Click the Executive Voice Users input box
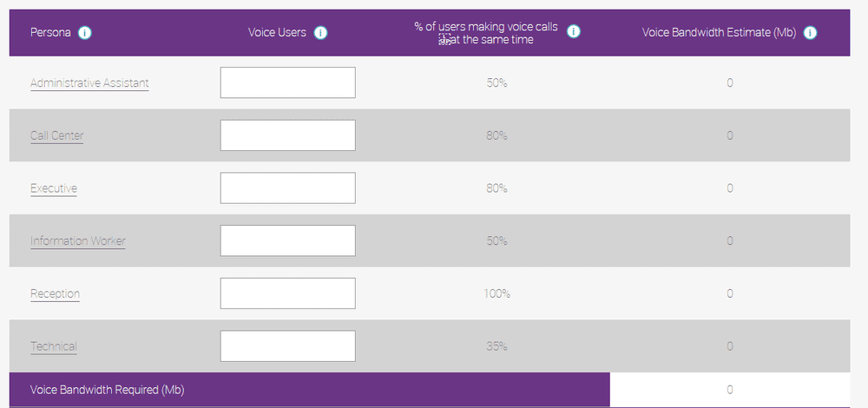The height and width of the screenshot is (408, 868). click(287, 188)
